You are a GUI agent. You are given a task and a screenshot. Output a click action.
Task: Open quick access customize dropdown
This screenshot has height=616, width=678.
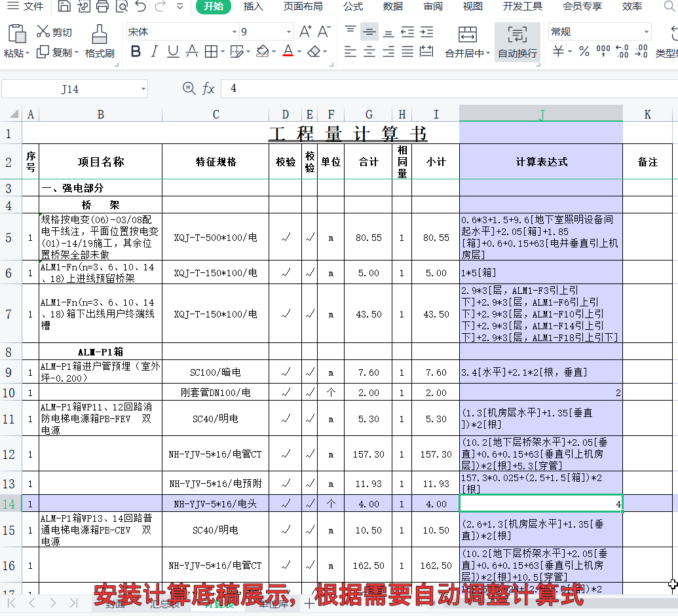[x=180, y=6]
